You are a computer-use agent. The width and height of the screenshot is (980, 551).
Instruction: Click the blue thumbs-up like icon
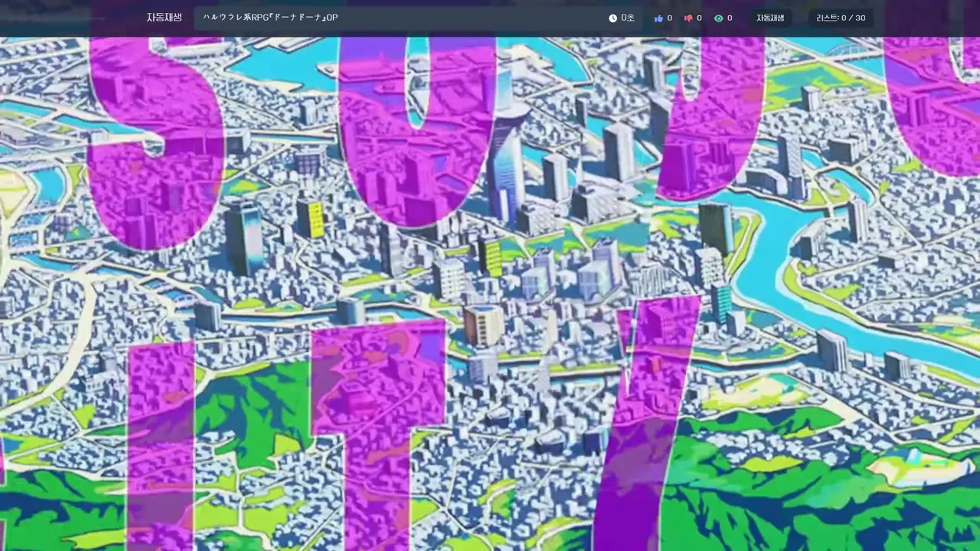tap(658, 18)
